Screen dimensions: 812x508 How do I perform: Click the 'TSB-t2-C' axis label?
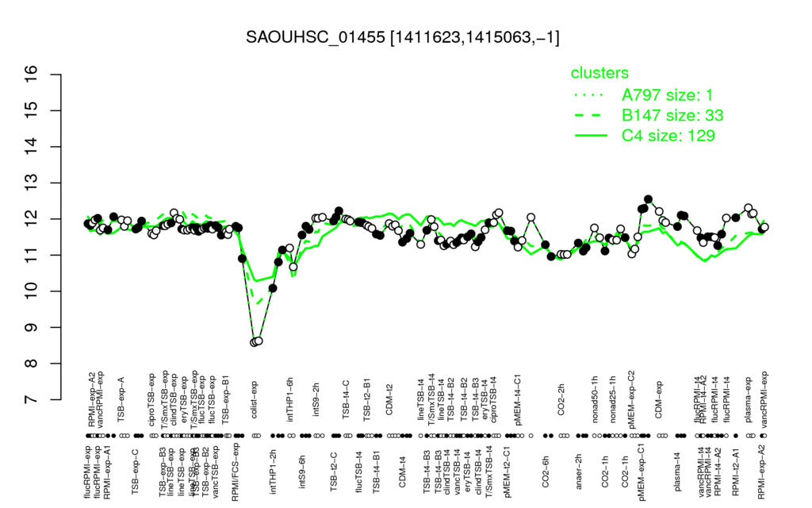pyautogui.click(x=334, y=471)
